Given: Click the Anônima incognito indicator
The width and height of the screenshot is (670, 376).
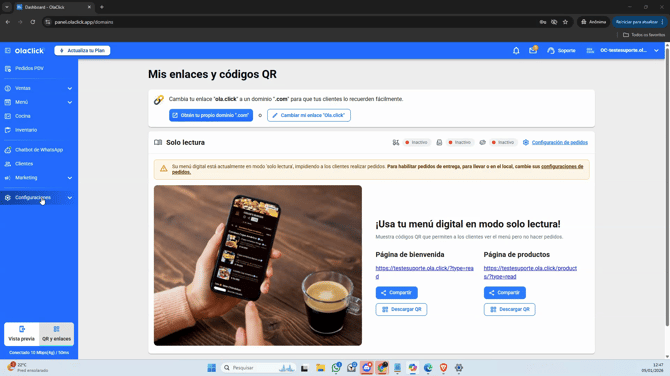Looking at the screenshot, I should pos(593,22).
